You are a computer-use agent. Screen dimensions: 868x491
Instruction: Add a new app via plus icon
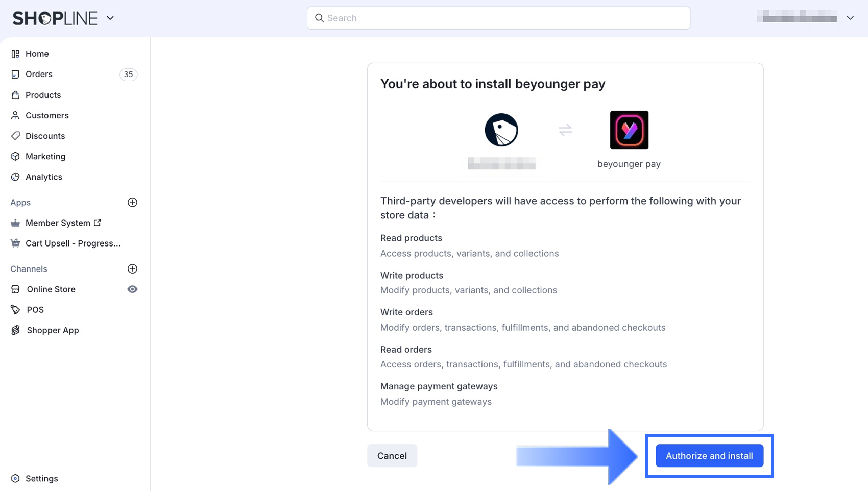132,202
